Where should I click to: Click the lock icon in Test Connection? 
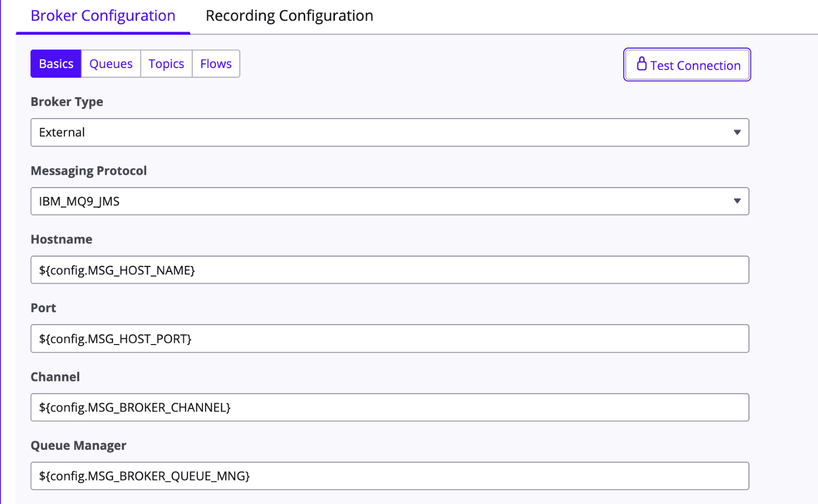pos(641,64)
